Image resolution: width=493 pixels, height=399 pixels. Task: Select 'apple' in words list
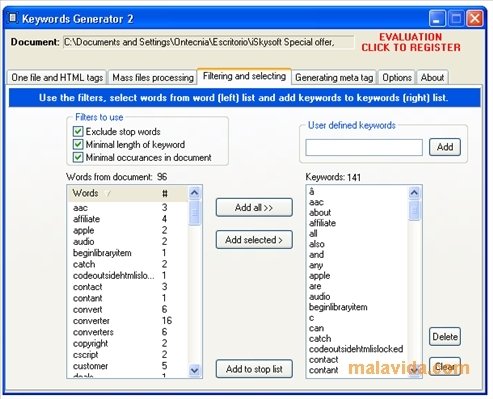tap(83, 231)
